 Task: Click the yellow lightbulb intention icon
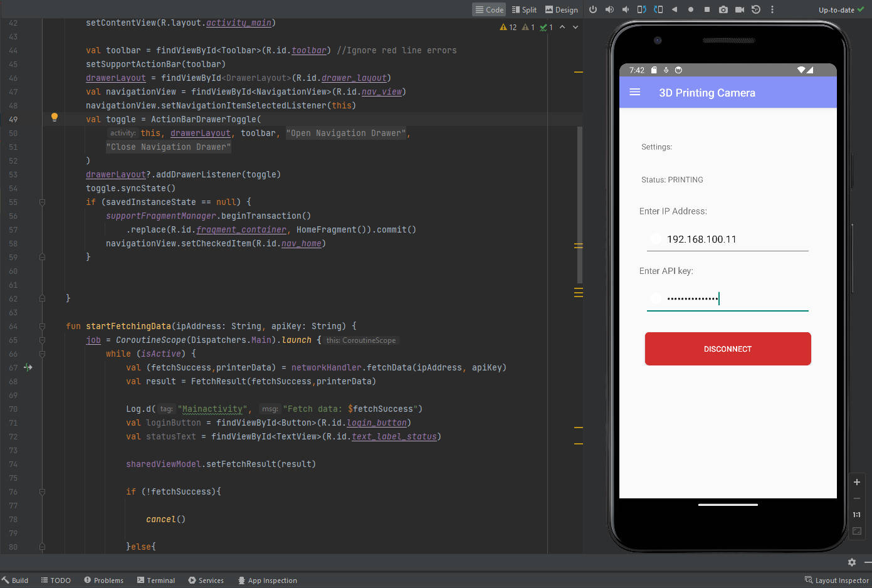point(55,117)
